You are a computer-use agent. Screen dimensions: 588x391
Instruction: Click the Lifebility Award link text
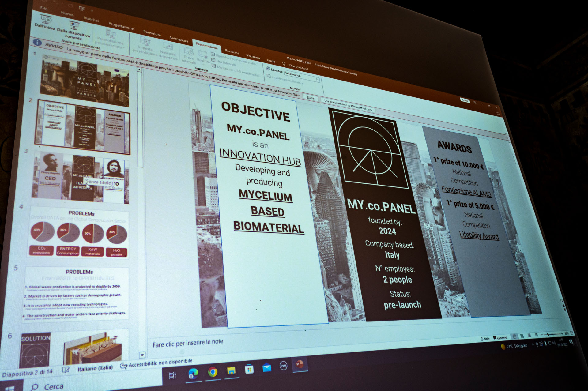479,235
